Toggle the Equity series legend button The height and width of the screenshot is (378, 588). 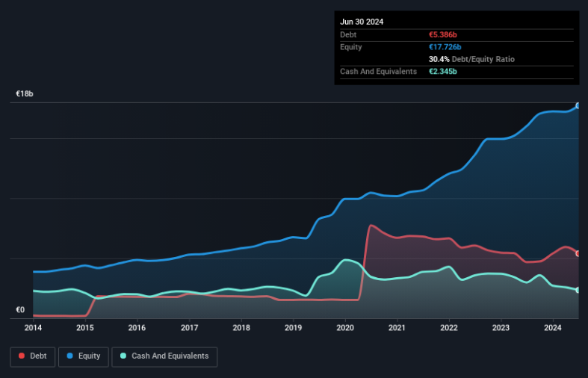tap(84, 356)
